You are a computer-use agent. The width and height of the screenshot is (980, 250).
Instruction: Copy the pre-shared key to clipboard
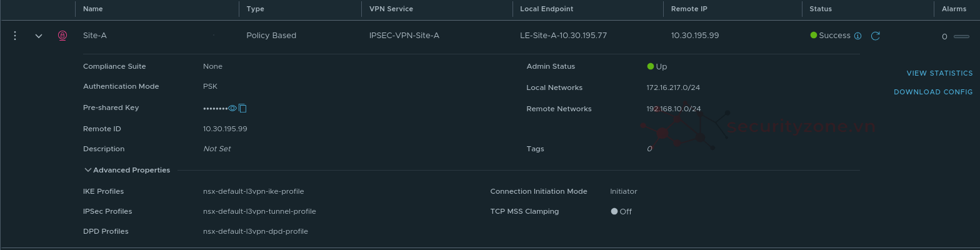coord(242,108)
